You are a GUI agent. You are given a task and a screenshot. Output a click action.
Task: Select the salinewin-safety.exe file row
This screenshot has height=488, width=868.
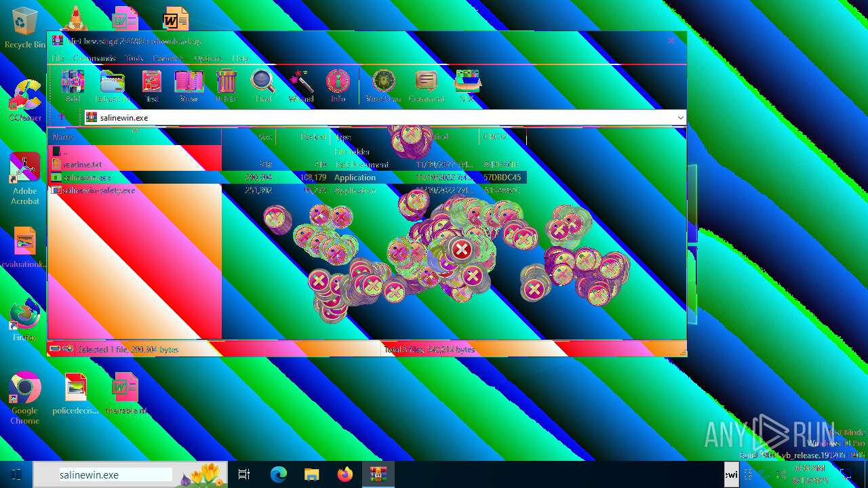point(287,190)
